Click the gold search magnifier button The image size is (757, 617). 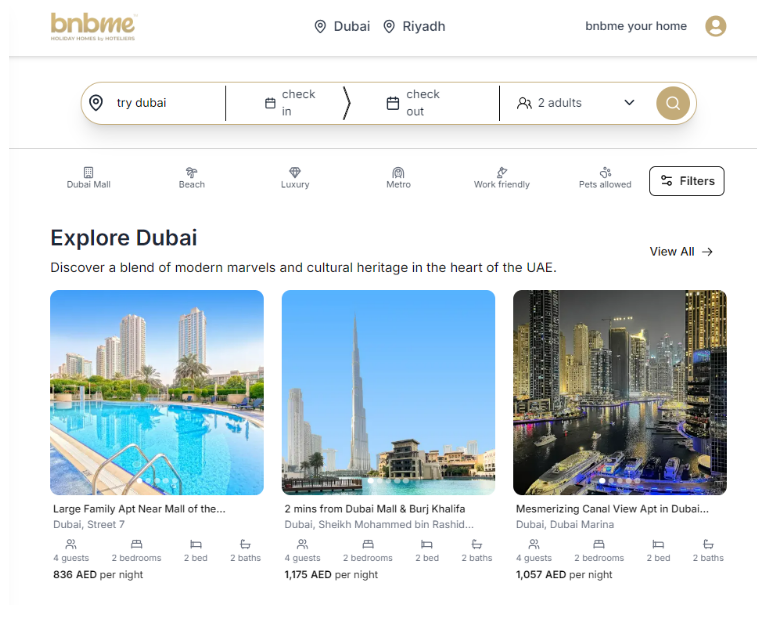point(673,103)
